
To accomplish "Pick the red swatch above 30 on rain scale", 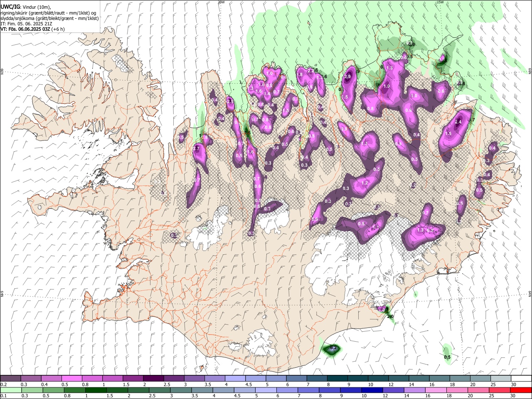I will click(521, 390).
